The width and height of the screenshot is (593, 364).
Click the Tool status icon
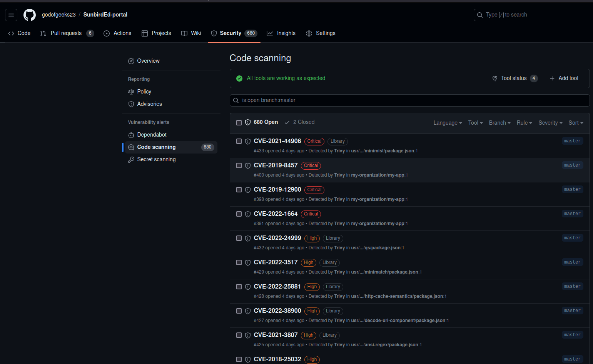point(495,78)
